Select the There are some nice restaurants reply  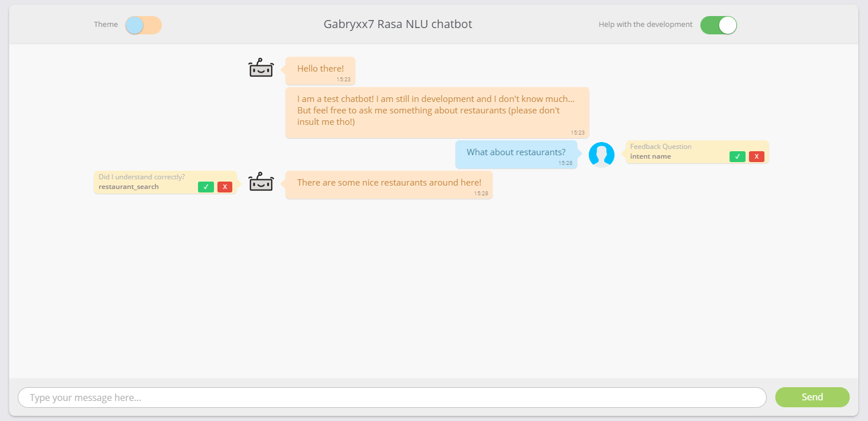point(389,184)
